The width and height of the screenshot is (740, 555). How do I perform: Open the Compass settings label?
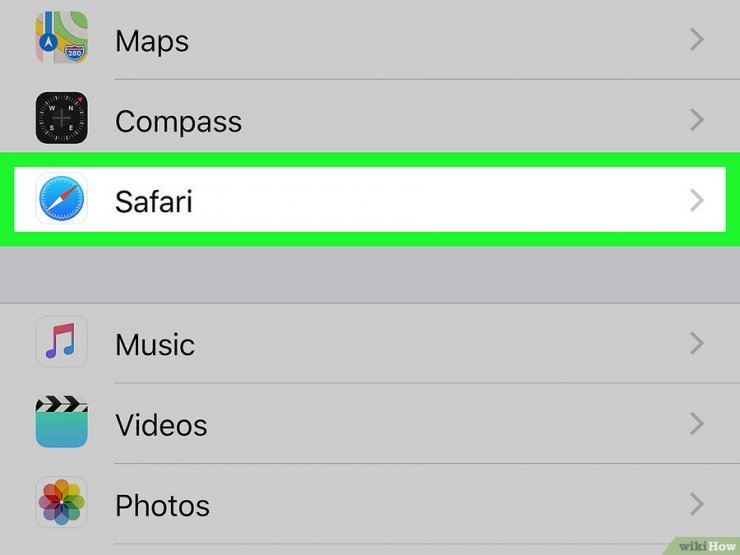[x=178, y=123]
